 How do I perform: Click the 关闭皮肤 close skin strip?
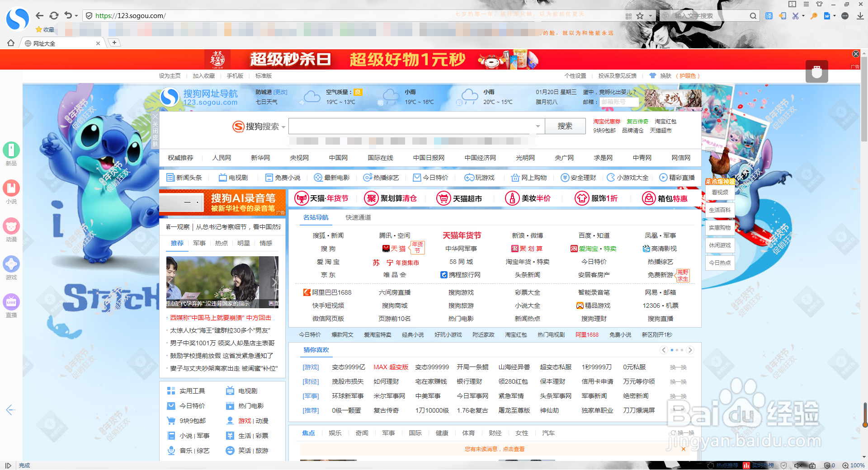[155, 131]
